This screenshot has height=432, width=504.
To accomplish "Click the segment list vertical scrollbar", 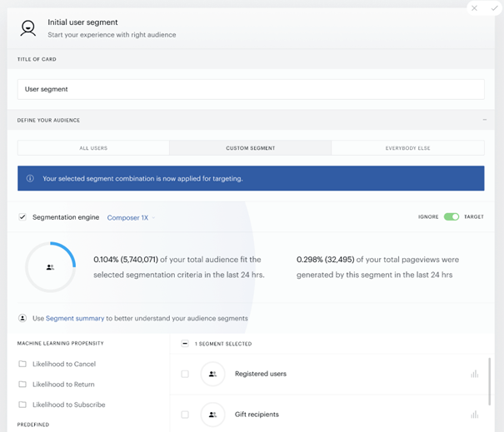I will (x=489, y=381).
